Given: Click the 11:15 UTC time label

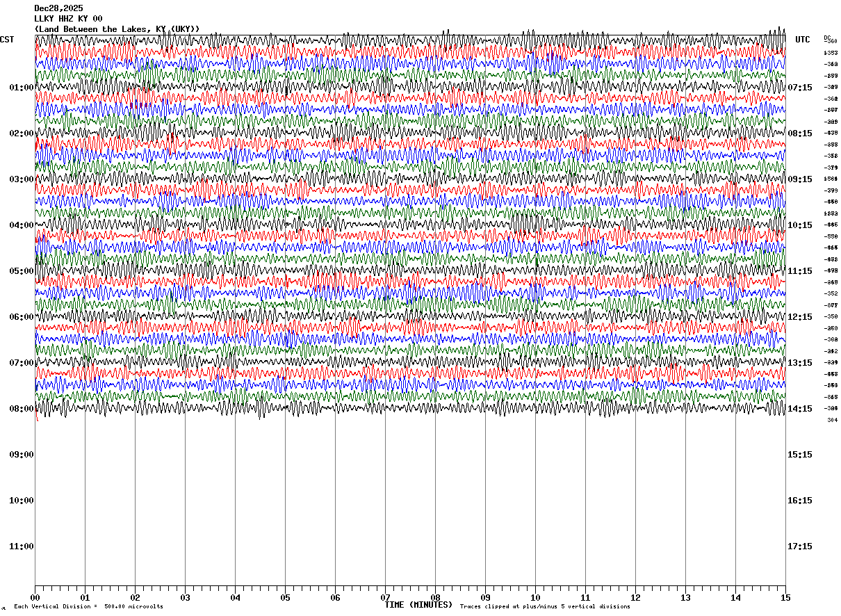Looking at the screenshot, I should (x=799, y=271).
